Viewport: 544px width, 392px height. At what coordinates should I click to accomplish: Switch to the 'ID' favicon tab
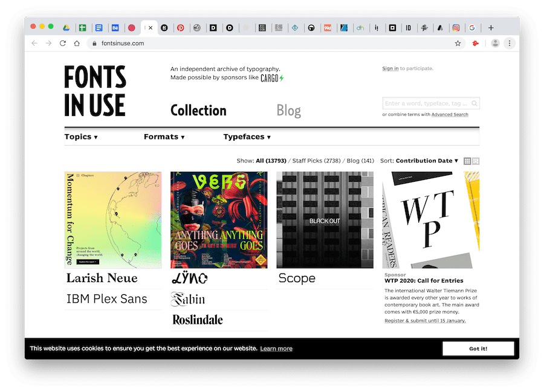(x=409, y=28)
